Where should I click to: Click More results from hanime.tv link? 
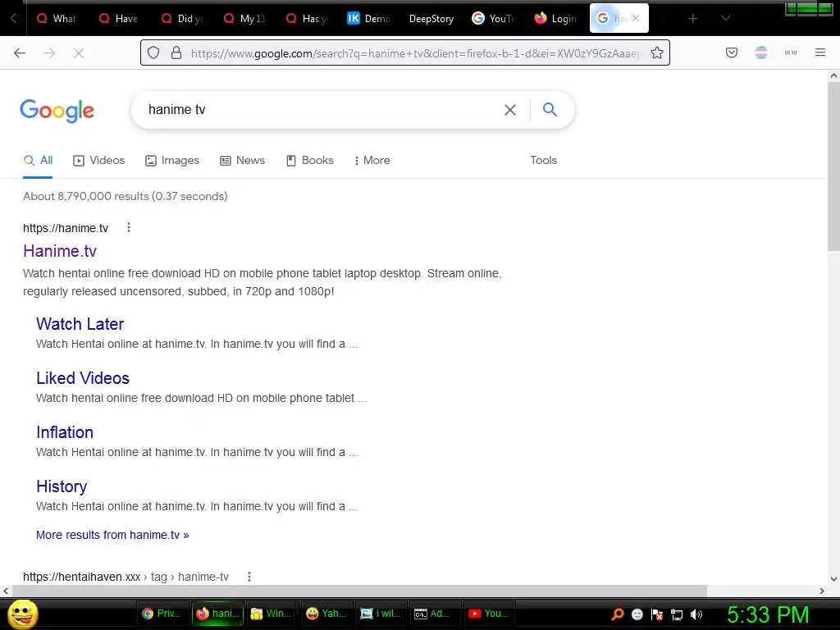(112, 535)
